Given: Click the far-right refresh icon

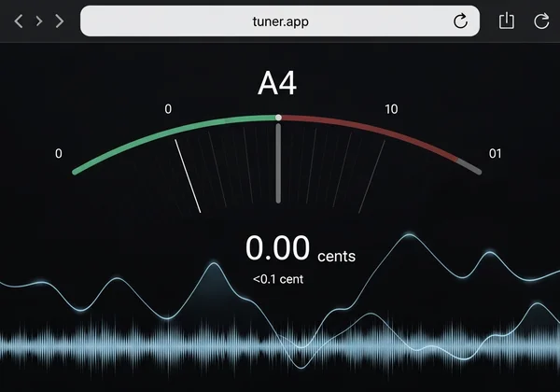Looking at the screenshot, I should 541,21.
